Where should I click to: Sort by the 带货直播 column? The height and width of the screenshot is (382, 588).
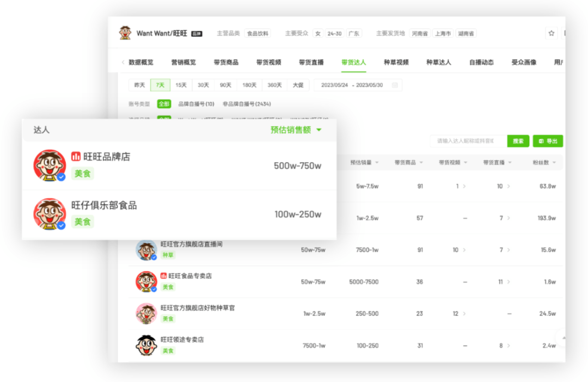click(x=497, y=162)
